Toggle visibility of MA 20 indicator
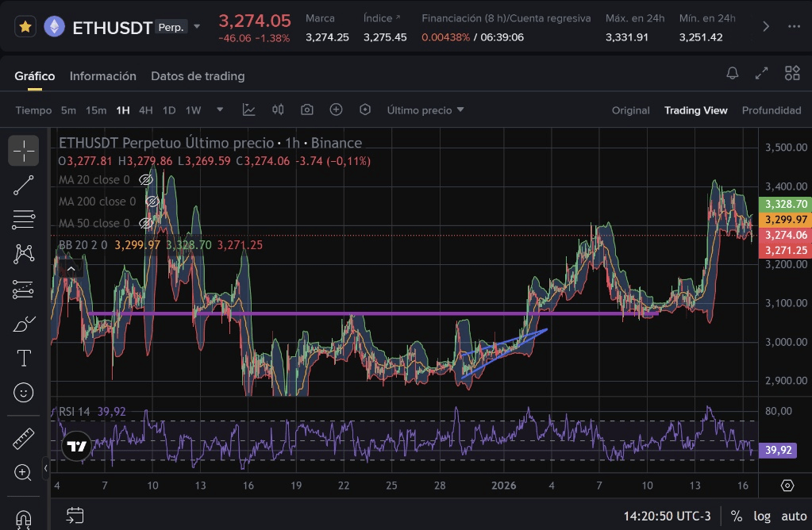 pyautogui.click(x=145, y=180)
